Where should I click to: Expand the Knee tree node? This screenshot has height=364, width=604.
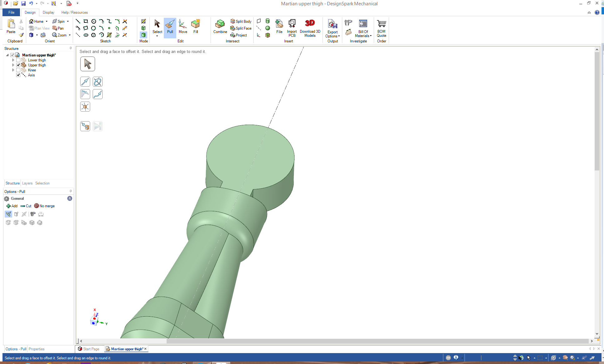tap(13, 70)
